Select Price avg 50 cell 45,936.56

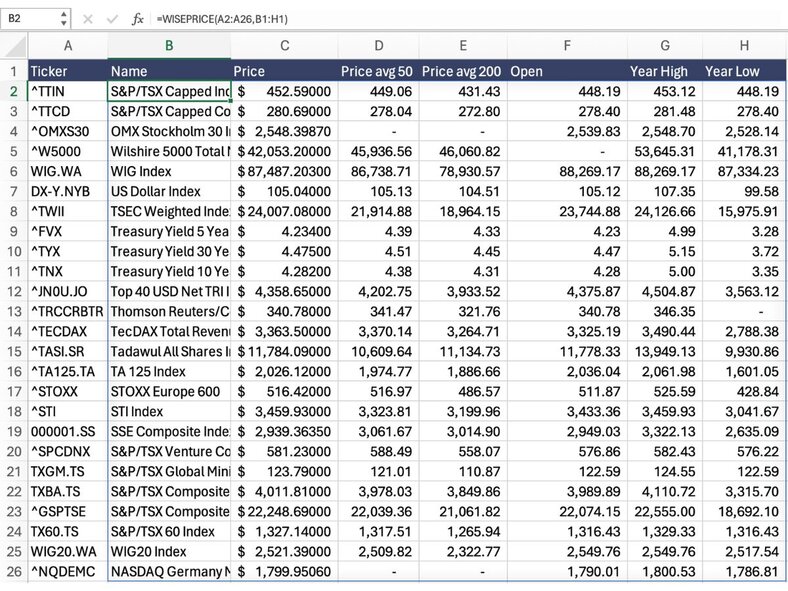point(378,152)
